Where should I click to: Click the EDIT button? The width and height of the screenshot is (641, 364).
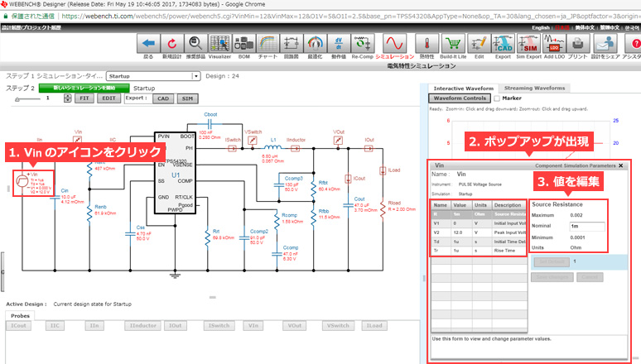[x=108, y=98]
